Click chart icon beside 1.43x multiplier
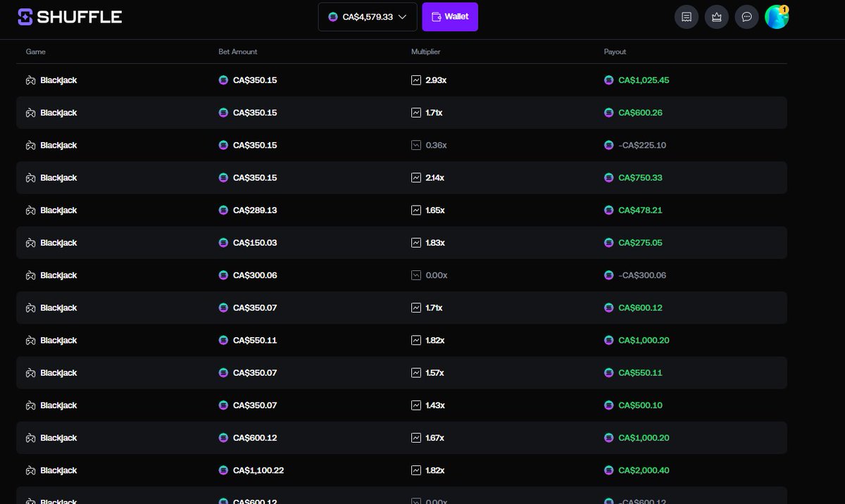Screen dimensions: 845x504 pyautogui.click(x=416, y=405)
